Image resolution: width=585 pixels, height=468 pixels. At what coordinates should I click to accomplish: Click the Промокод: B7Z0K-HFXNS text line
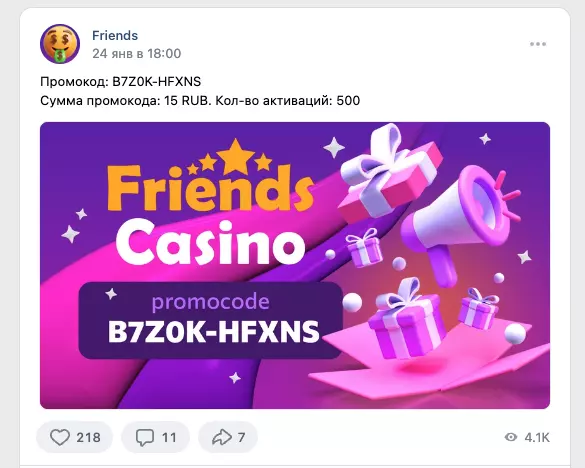pyautogui.click(x=121, y=81)
